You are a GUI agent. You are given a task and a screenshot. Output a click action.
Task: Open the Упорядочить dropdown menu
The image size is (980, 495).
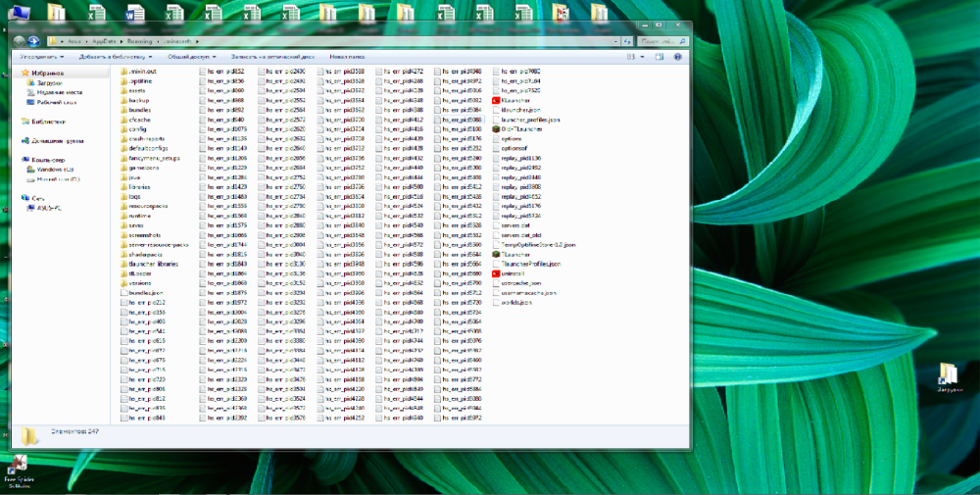click(42, 57)
